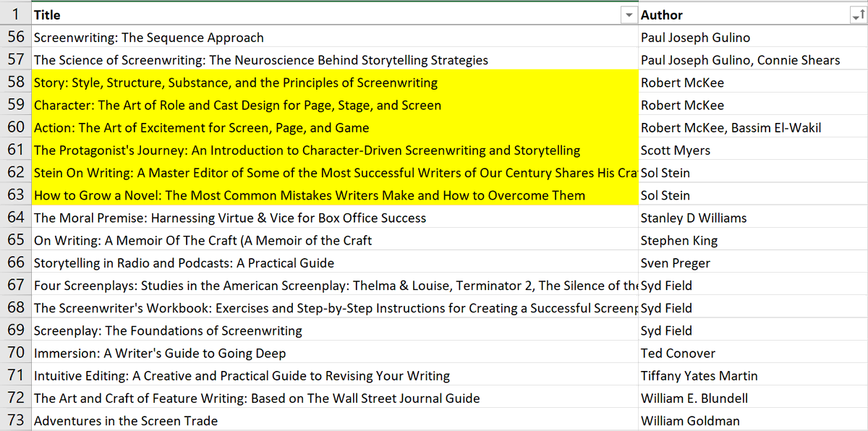Open the Title column filter dropdown
The height and width of the screenshot is (431, 868).
coord(628,15)
